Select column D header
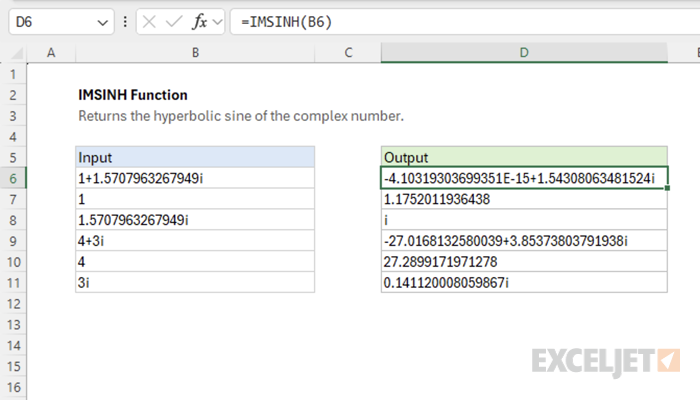This screenshot has width=700, height=400. click(x=524, y=53)
